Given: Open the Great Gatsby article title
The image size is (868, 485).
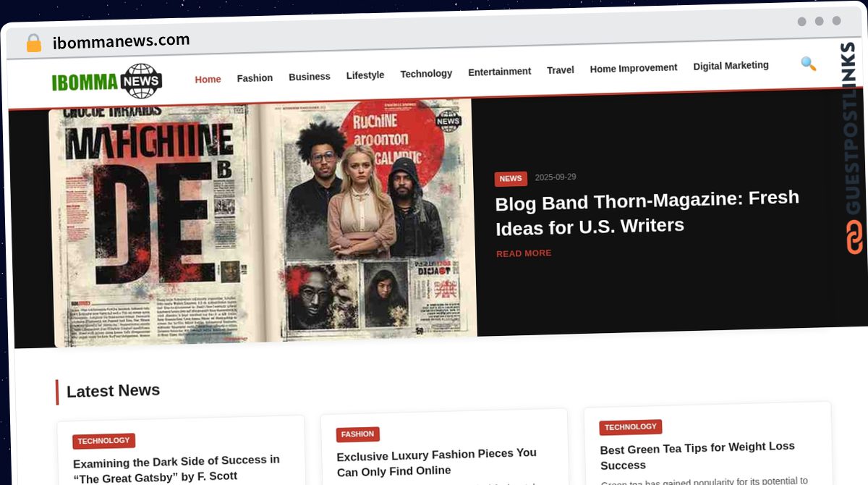Looking at the screenshot, I should (176, 468).
